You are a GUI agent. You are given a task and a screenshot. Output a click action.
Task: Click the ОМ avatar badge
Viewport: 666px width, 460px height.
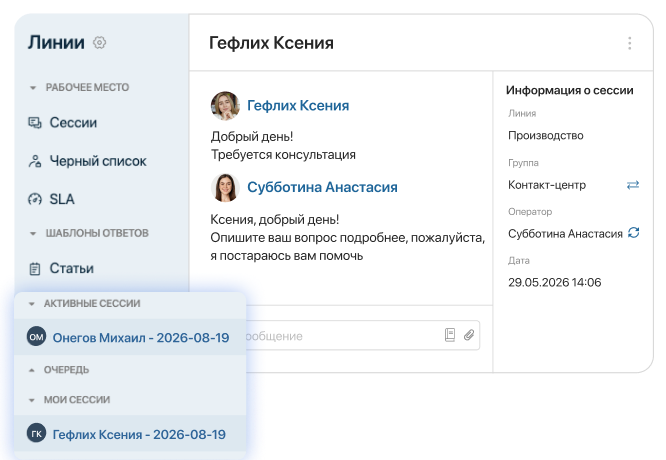37,337
